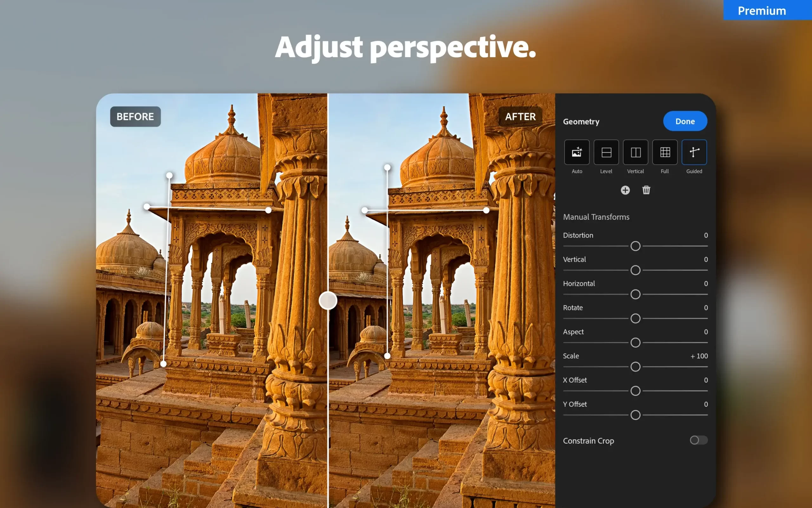Click the Scale slider handle
The width and height of the screenshot is (812, 508).
(x=635, y=367)
